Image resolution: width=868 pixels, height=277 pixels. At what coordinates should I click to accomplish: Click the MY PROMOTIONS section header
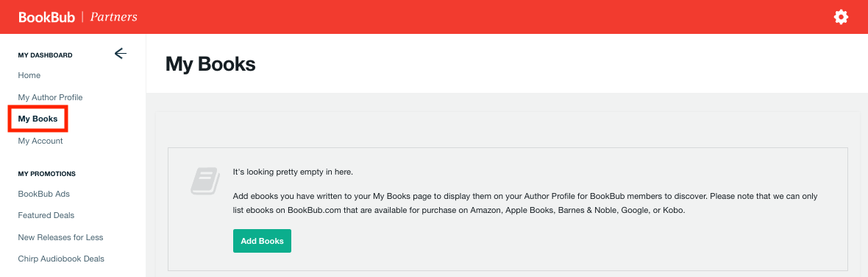coord(47,174)
